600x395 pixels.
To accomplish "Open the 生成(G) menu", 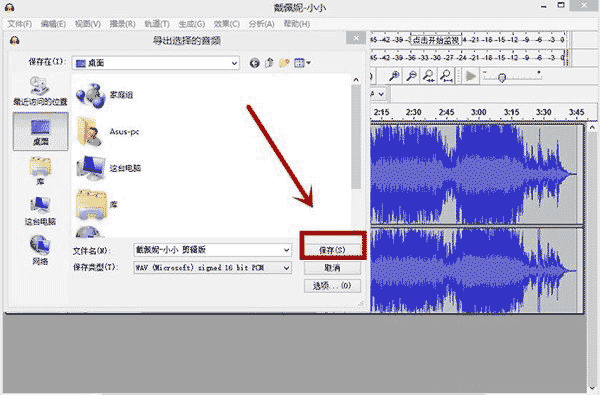I will click(x=192, y=24).
